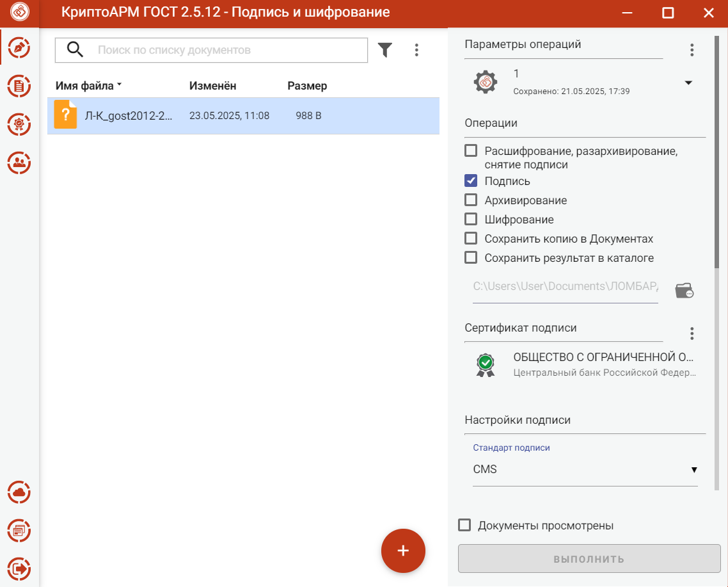Click the exit icon in sidebar
728x587 pixels.
(19, 569)
